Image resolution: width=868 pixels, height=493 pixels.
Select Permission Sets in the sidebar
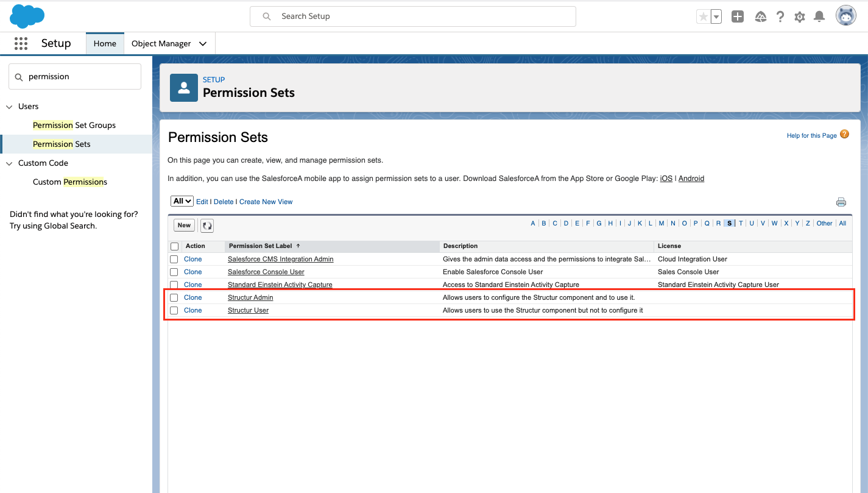pos(62,144)
